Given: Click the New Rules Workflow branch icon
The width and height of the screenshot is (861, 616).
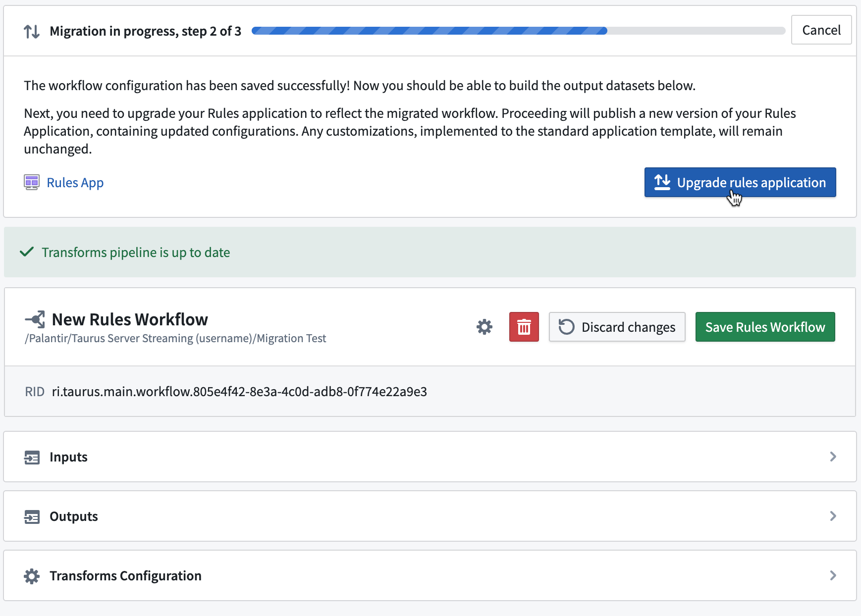Looking at the screenshot, I should point(35,319).
